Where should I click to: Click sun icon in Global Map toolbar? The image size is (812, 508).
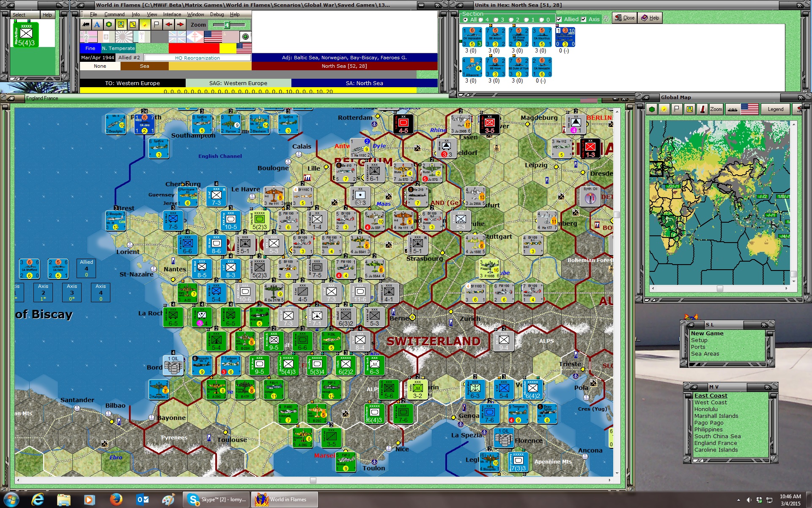coord(664,109)
